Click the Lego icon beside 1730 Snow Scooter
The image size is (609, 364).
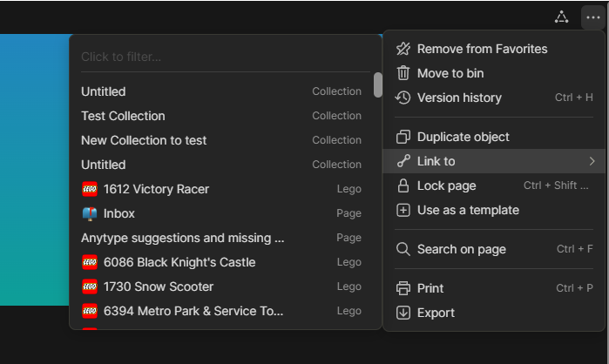[90, 286]
